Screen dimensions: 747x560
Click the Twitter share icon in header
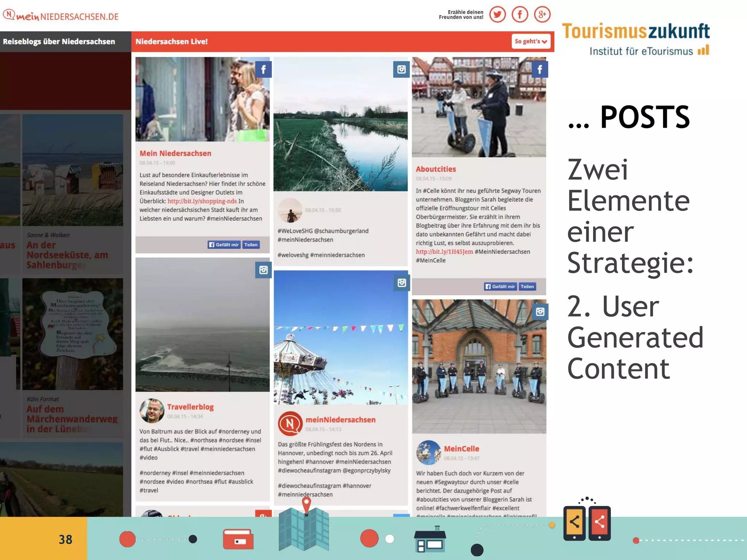(x=497, y=15)
